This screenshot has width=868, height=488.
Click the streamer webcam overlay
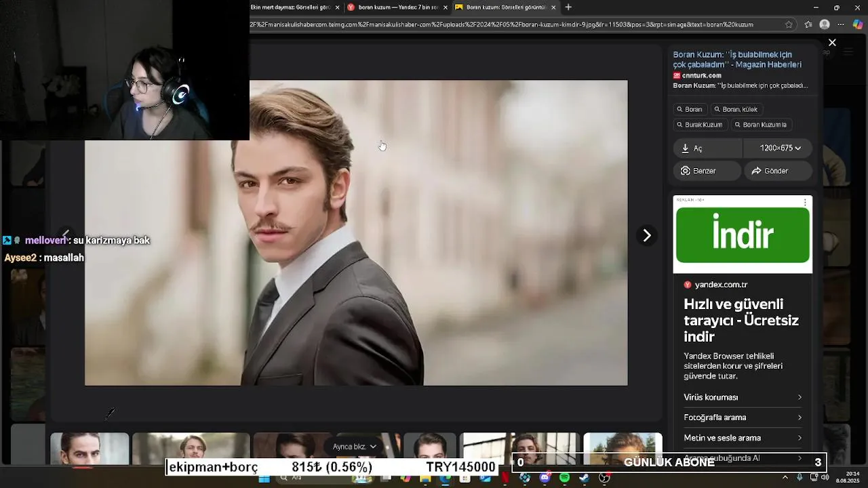(x=125, y=70)
